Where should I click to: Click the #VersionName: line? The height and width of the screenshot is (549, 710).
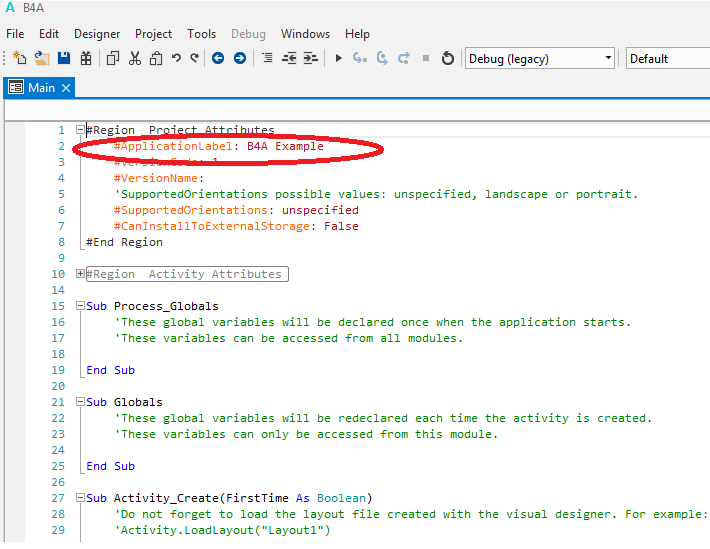[159, 178]
